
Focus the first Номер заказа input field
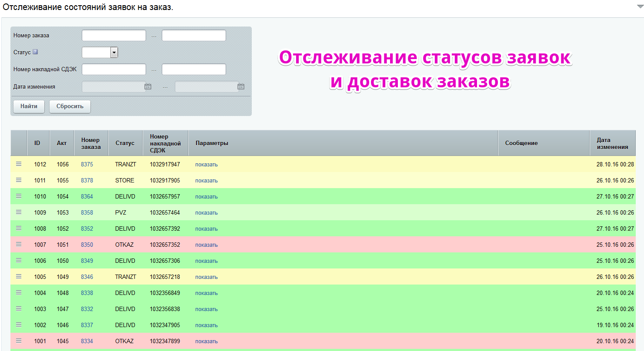coord(114,35)
